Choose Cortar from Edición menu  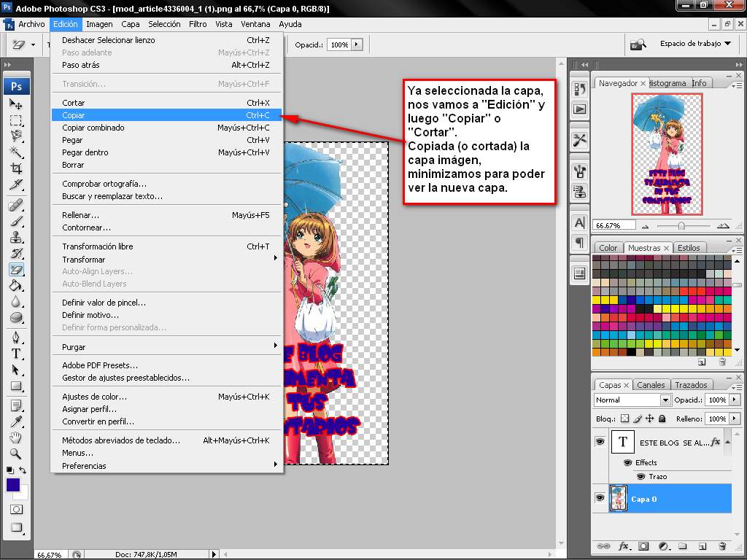point(166,103)
